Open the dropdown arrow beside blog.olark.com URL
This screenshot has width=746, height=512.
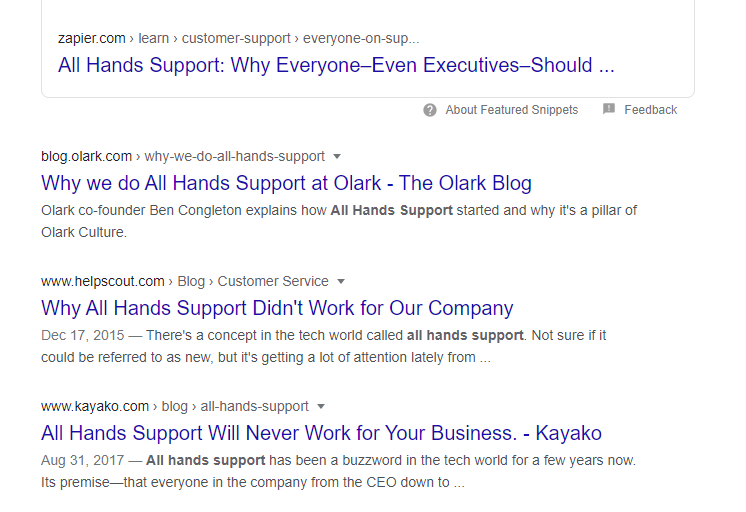point(337,157)
